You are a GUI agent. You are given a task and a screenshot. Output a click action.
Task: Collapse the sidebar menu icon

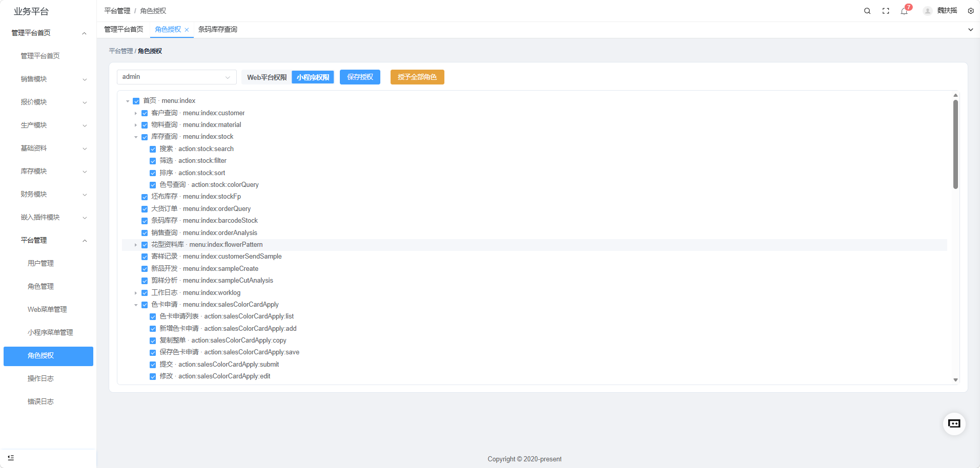click(x=11, y=458)
